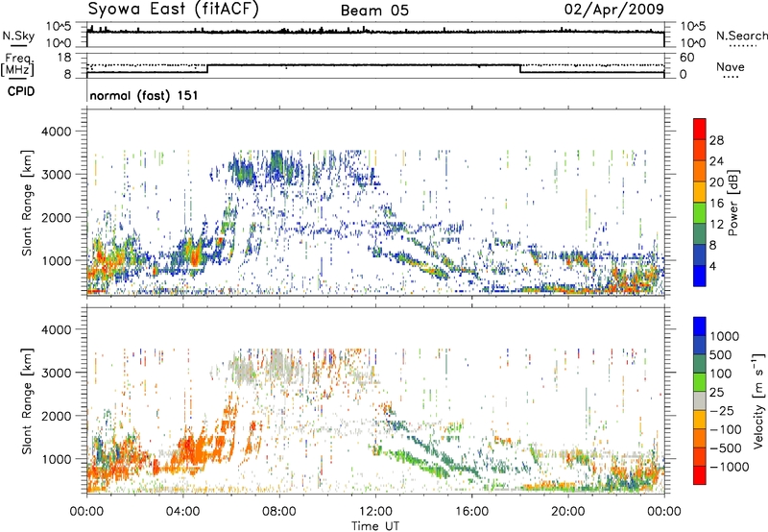The width and height of the screenshot is (768, 532).
Task: Click the 'Freq. [MHz]' axis label
Action: [17, 64]
